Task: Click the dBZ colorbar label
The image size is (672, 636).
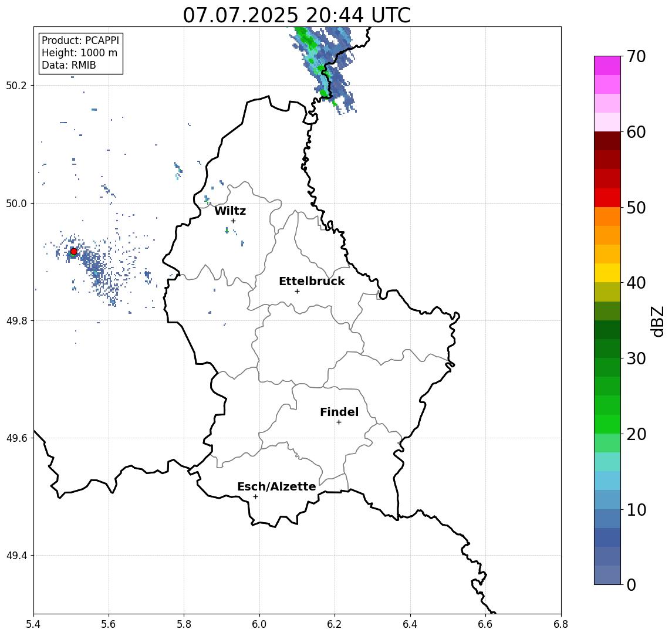Action: click(x=657, y=322)
